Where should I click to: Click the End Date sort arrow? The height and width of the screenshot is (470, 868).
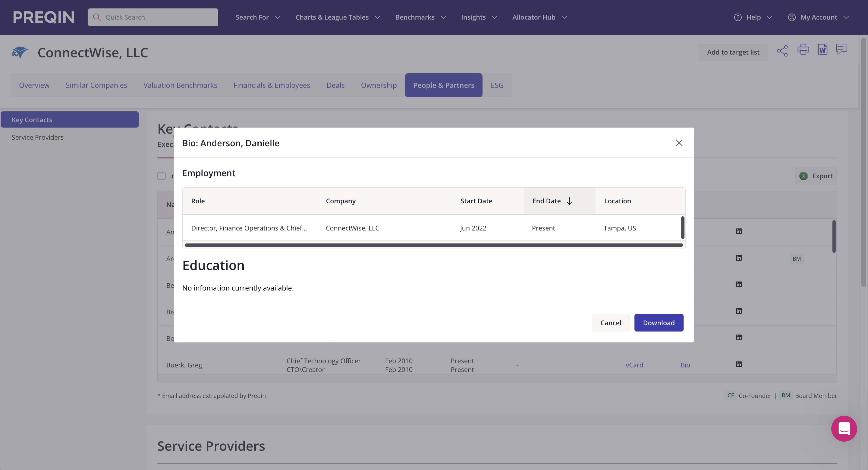click(x=569, y=201)
